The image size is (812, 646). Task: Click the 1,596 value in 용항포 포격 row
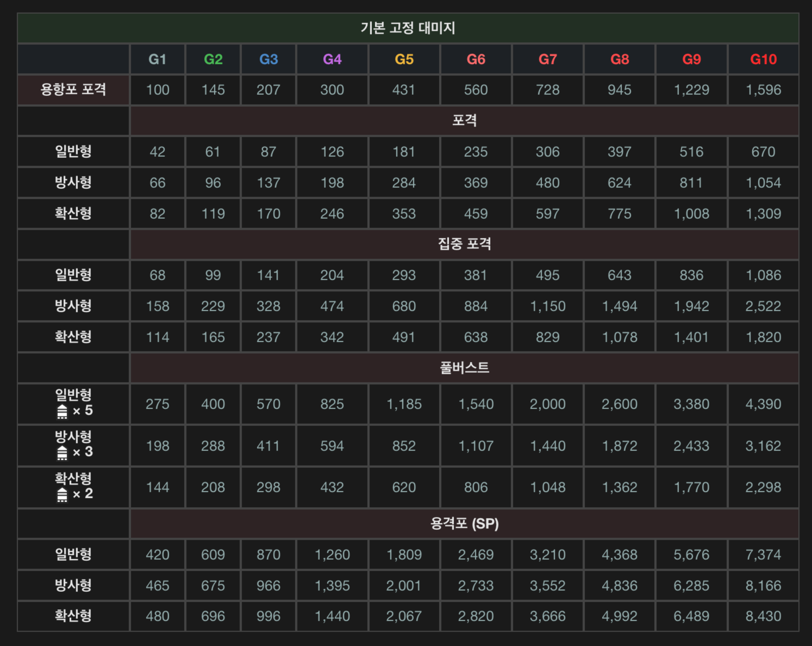tap(763, 90)
